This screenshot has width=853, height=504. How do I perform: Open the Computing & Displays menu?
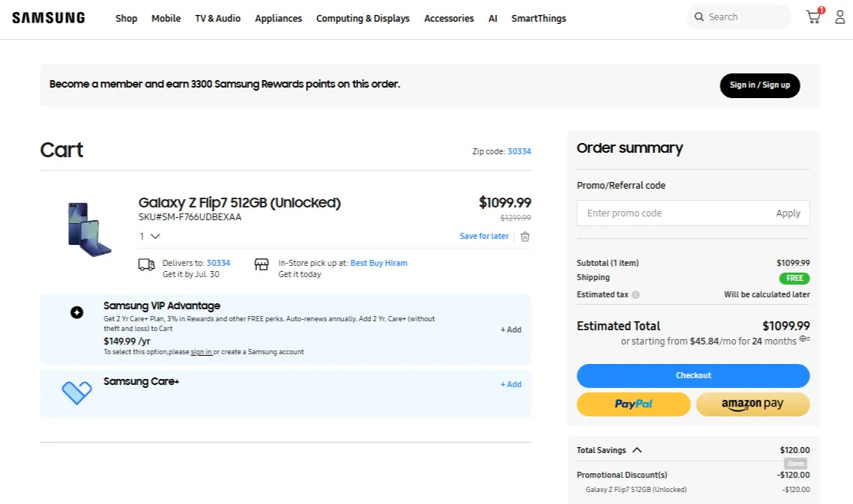pos(363,19)
